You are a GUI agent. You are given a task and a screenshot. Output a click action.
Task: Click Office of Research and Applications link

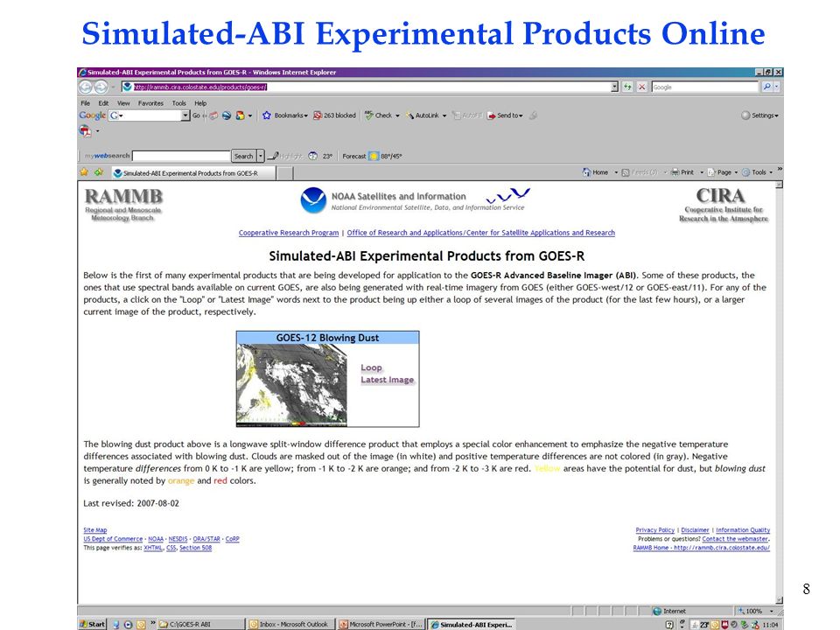[480, 233]
